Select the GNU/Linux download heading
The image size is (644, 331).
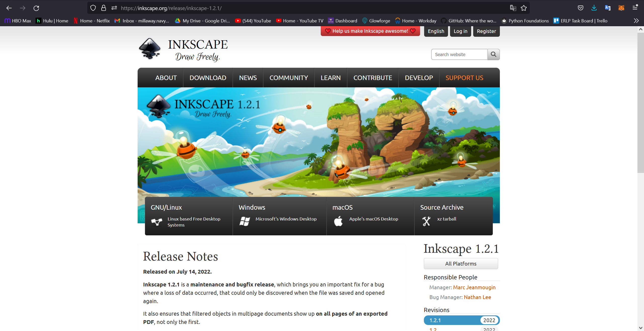tap(166, 207)
